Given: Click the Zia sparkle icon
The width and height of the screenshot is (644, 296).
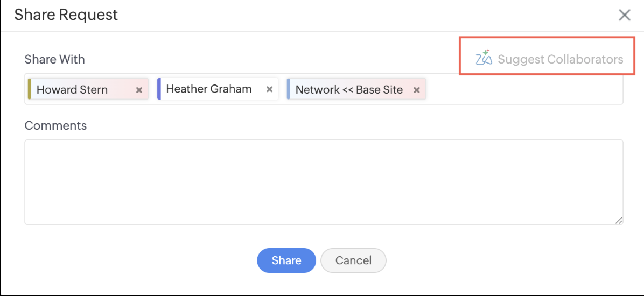Looking at the screenshot, I should tap(484, 58).
